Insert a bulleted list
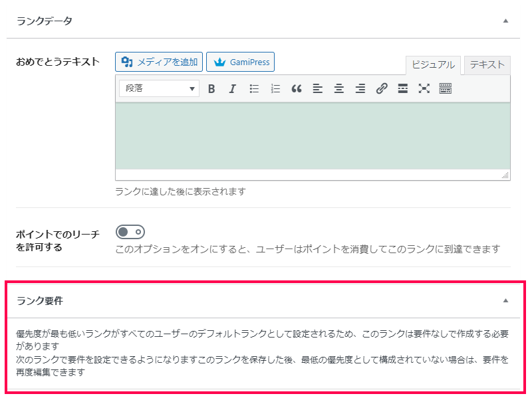 (x=254, y=88)
